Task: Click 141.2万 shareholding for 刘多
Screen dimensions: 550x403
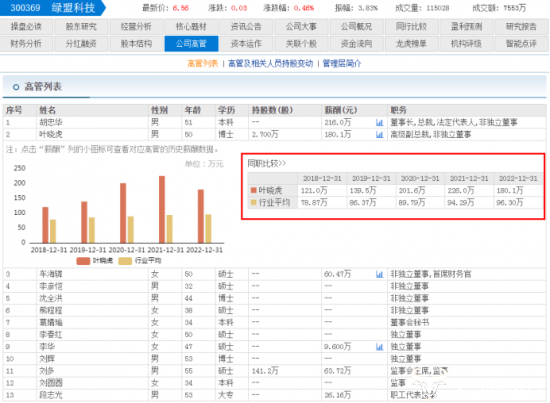Action: coord(265,371)
